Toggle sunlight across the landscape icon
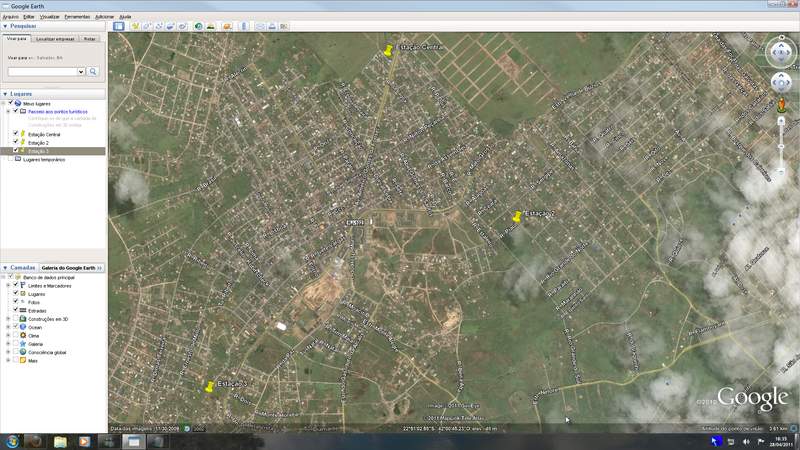Image resolution: width=800 pixels, height=450 pixels. (x=210, y=26)
